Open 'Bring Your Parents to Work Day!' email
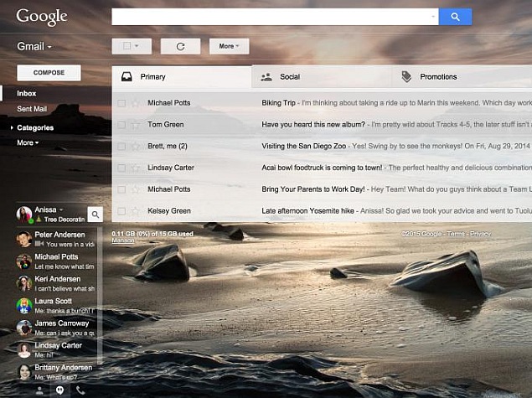 (x=313, y=189)
